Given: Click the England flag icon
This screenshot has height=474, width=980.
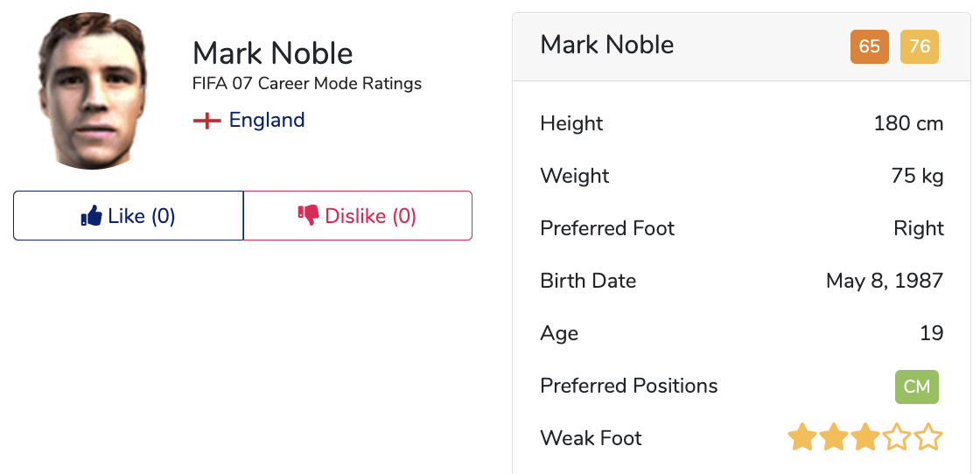Looking at the screenshot, I should (x=206, y=121).
